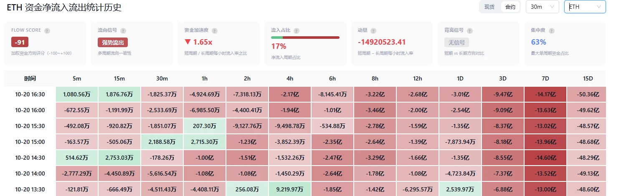The image size is (644, 196).
Task: Click the 1,080.56万 cell
Action: pyautogui.click(x=77, y=94)
